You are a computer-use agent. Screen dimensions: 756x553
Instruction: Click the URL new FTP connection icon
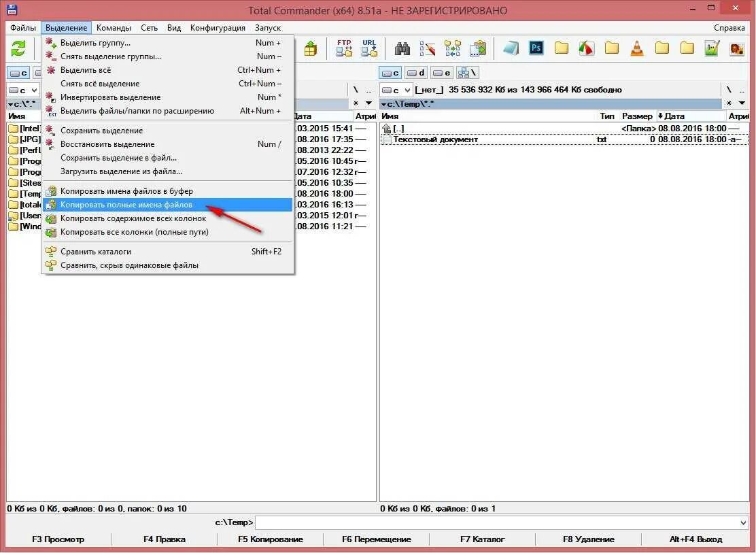[x=369, y=48]
